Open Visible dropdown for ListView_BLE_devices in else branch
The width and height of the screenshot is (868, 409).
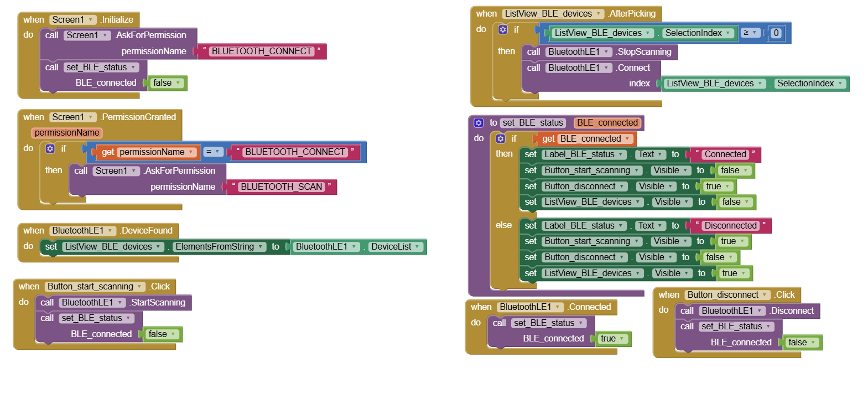coord(672,273)
